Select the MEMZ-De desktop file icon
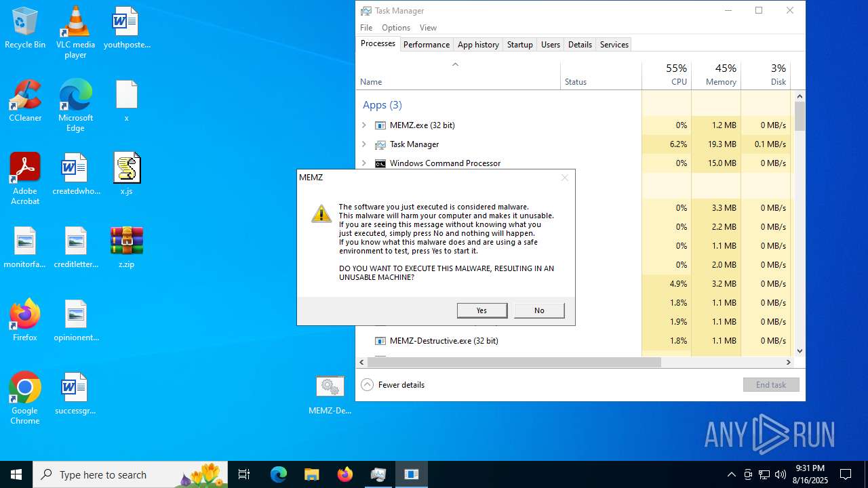868x488 pixels. pyautogui.click(x=330, y=394)
